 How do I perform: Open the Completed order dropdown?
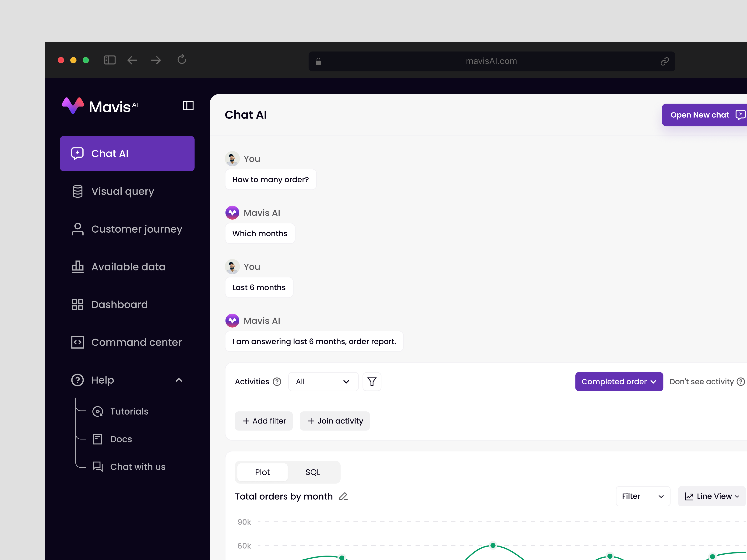click(619, 381)
